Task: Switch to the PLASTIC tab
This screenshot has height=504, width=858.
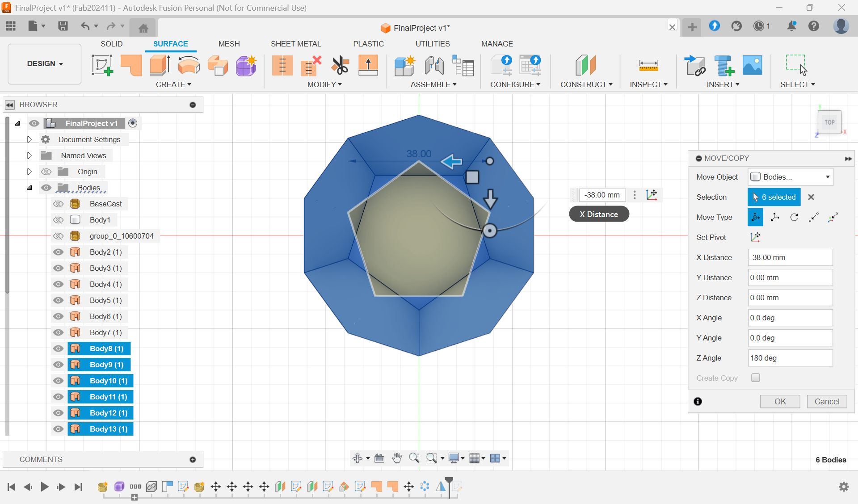Action: coord(368,44)
